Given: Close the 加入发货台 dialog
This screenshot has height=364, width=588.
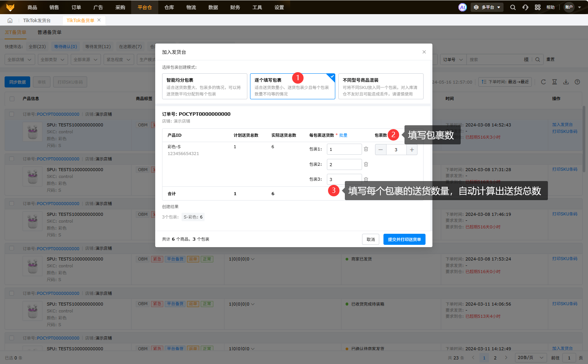Looking at the screenshot, I should pos(424,52).
